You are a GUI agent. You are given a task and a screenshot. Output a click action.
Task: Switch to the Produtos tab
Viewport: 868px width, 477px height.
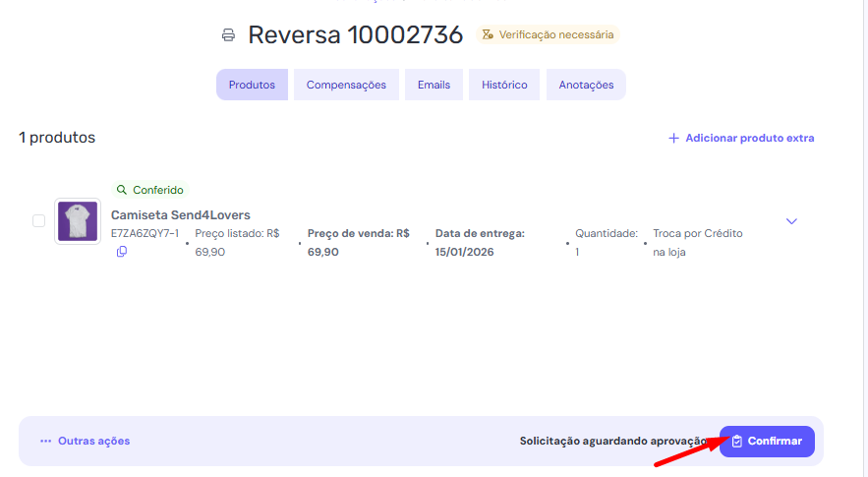click(x=252, y=85)
